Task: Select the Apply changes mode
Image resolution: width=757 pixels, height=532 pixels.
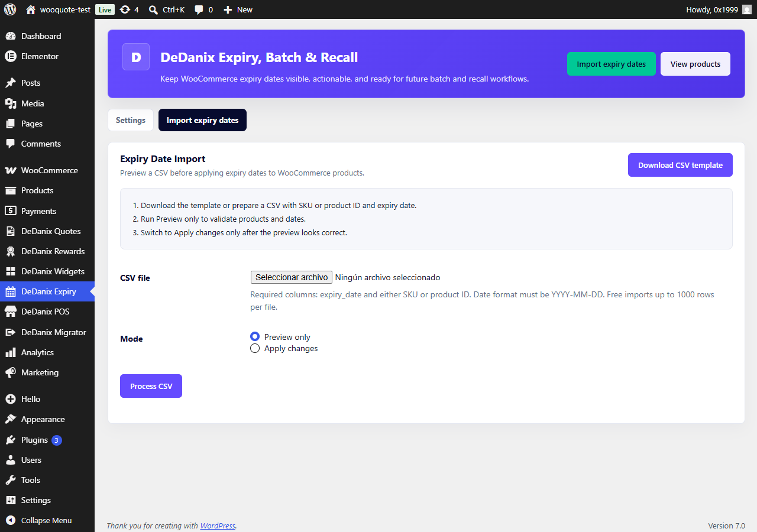Action: click(x=255, y=348)
